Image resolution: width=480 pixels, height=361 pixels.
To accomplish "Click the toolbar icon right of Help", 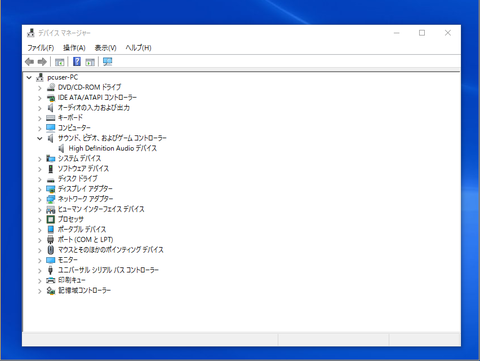I will tap(90, 62).
